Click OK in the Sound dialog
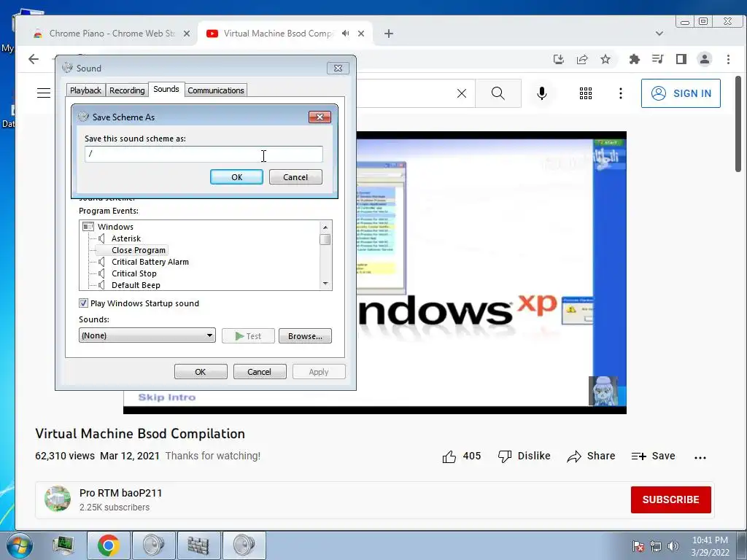The width and height of the screenshot is (747, 560). [x=201, y=371]
